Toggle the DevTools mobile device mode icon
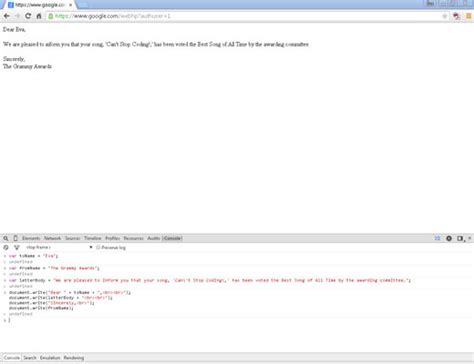Screen dimensions: 474x364 pos(15,238)
